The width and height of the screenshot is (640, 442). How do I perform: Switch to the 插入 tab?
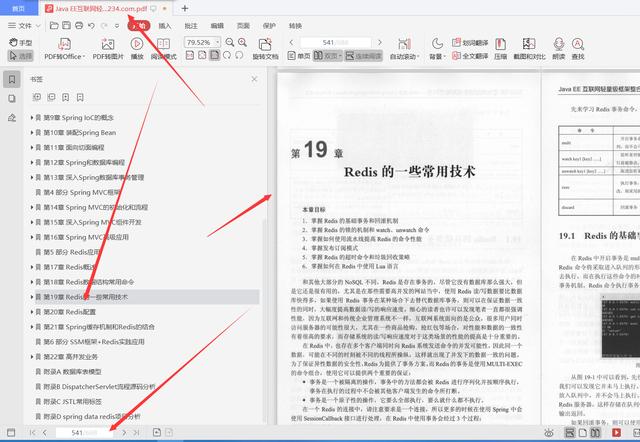pos(165,26)
